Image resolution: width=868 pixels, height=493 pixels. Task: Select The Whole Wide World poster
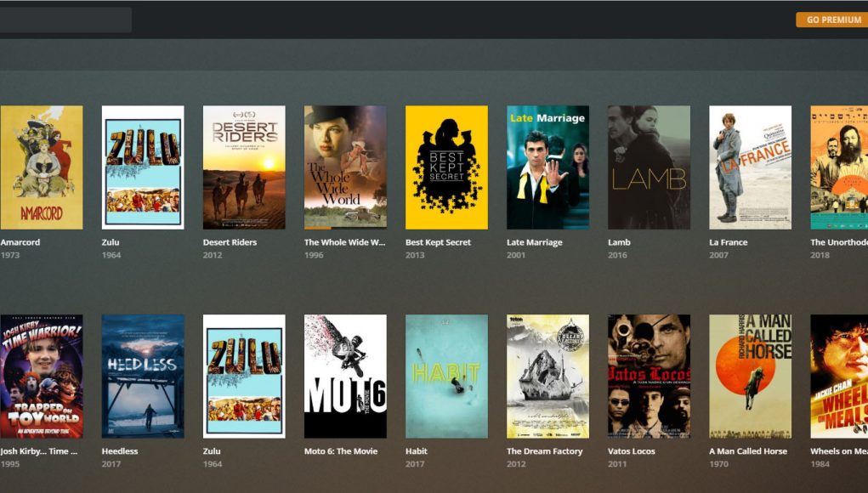coord(345,167)
